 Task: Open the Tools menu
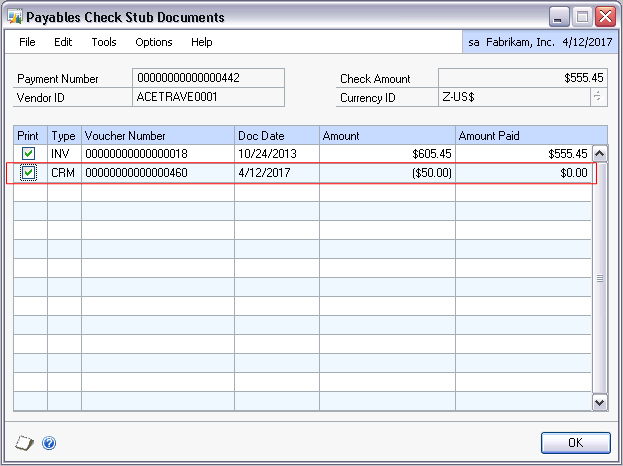pyautogui.click(x=104, y=42)
